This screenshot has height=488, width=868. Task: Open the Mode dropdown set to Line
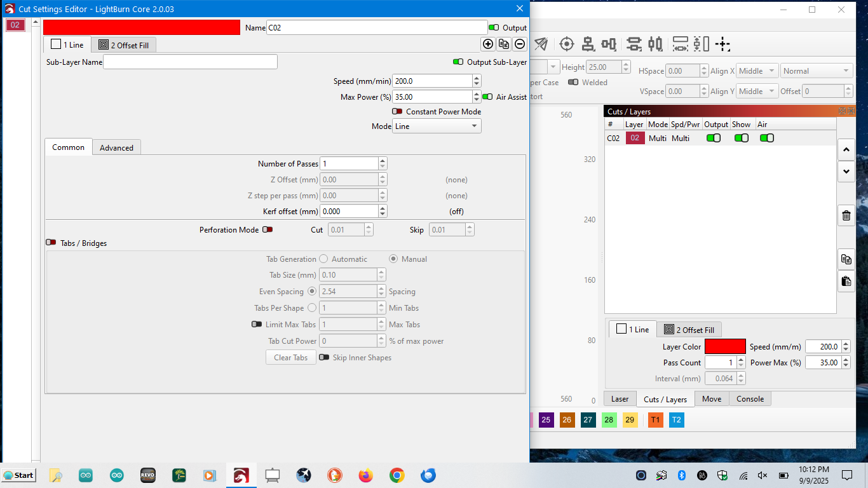click(x=437, y=126)
